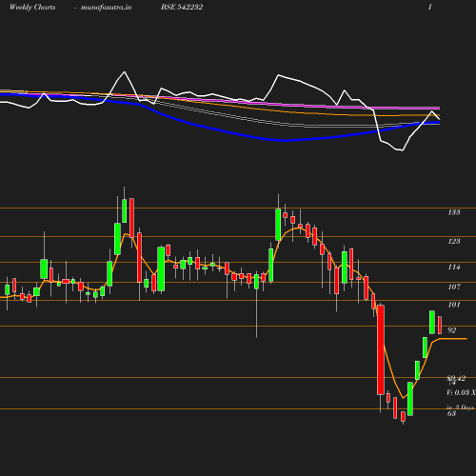Select the "BSE 542232" stock code label
Viewport: 476px width, 476px height.
click(182, 7)
